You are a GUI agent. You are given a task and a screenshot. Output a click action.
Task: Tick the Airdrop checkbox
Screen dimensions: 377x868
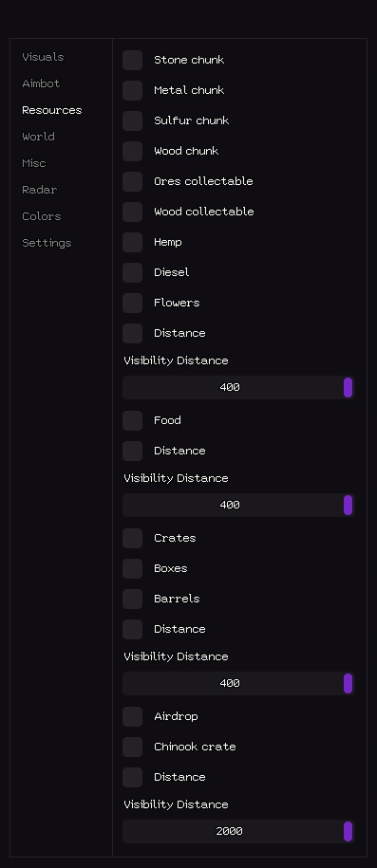133,716
